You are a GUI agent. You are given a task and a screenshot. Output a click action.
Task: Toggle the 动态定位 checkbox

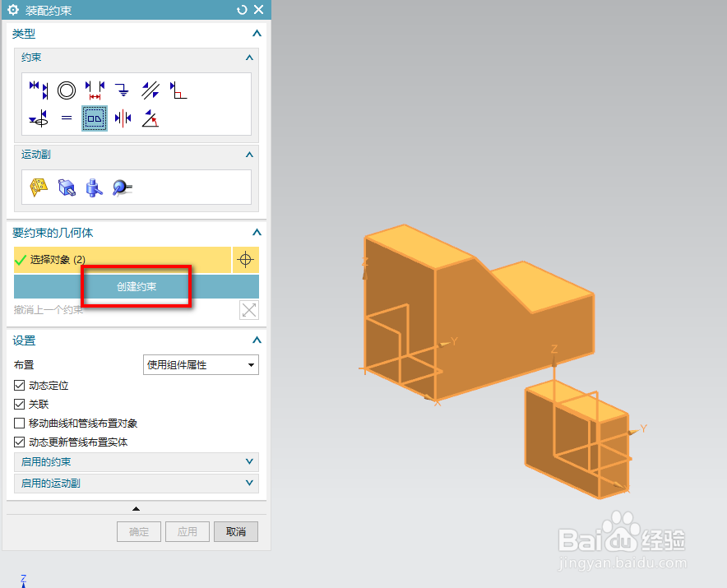(x=20, y=386)
